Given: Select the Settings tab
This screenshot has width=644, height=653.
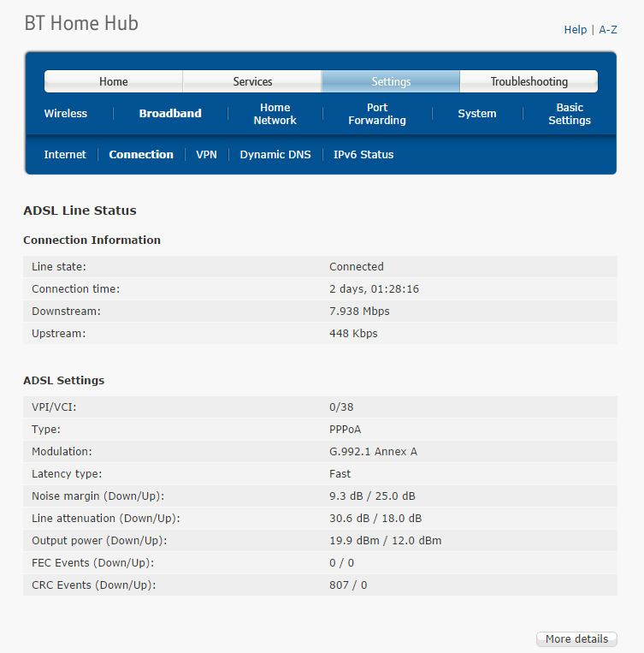Looking at the screenshot, I should click(x=391, y=81).
